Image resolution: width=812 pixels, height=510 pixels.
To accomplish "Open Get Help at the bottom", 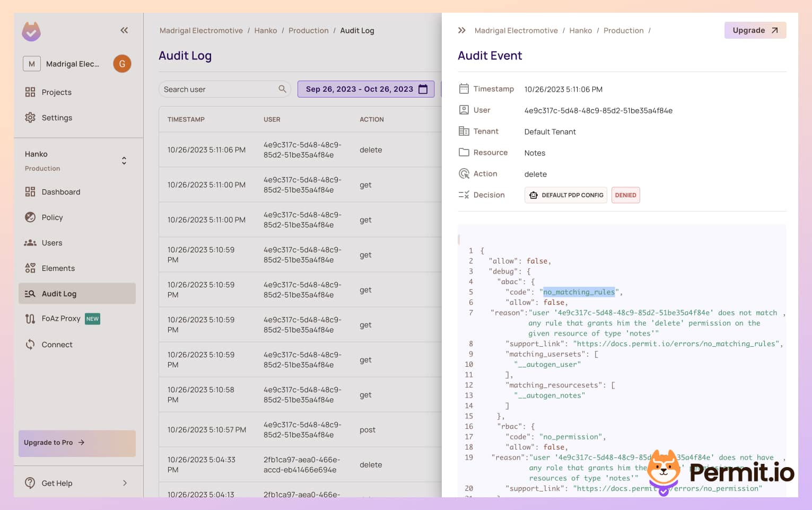I will tap(57, 483).
